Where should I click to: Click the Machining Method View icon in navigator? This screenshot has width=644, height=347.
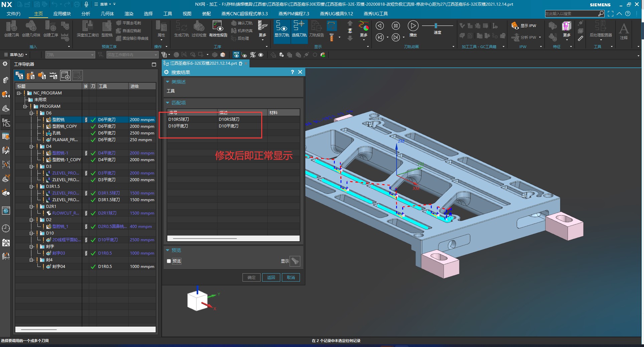coord(53,76)
